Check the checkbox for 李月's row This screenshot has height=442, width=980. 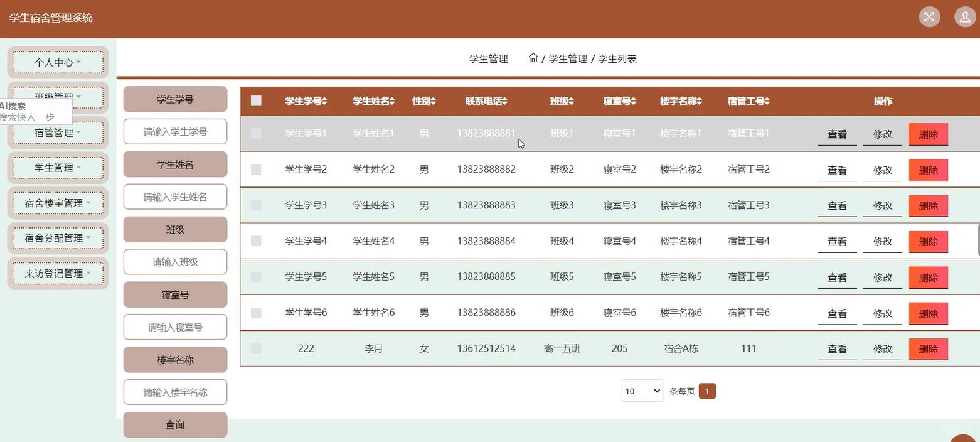(x=255, y=348)
